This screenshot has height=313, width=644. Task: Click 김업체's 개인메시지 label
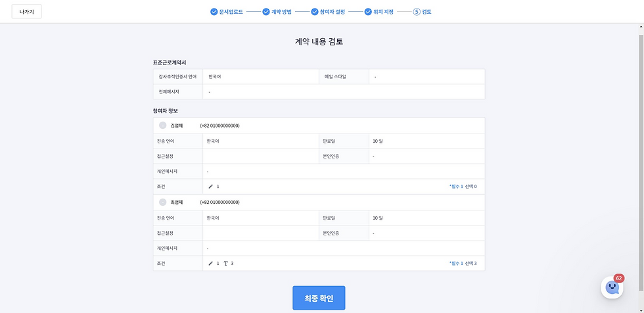click(167, 171)
